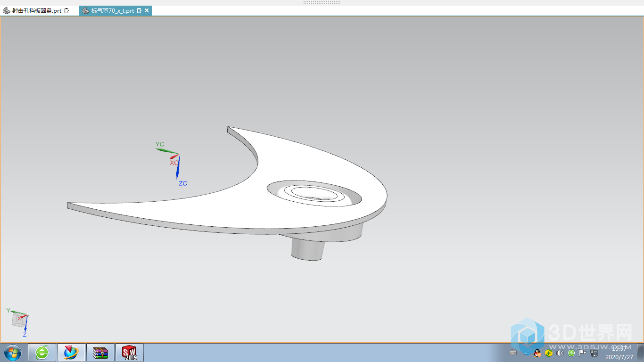The height and width of the screenshot is (362, 644).
Task: Click the pop-out icon on 标气罩70_x_t.prt tab
Action: [x=139, y=10]
